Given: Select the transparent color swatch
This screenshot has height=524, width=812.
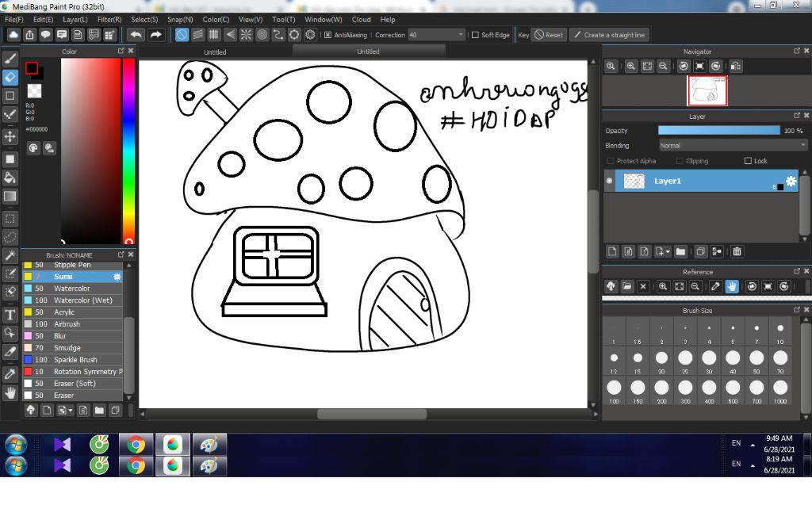Looking at the screenshot, I should 34,90.
